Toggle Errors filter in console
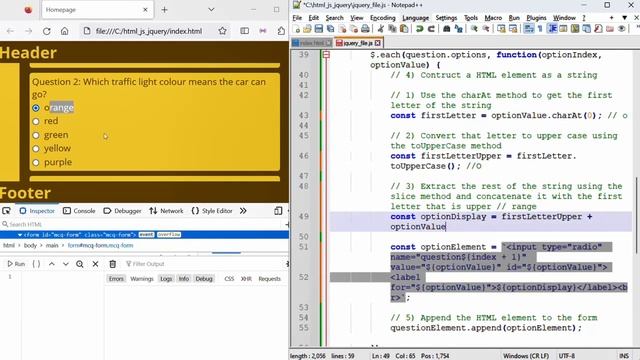The height and width of the screenshot is (360, 640). (x=116, y=279)
